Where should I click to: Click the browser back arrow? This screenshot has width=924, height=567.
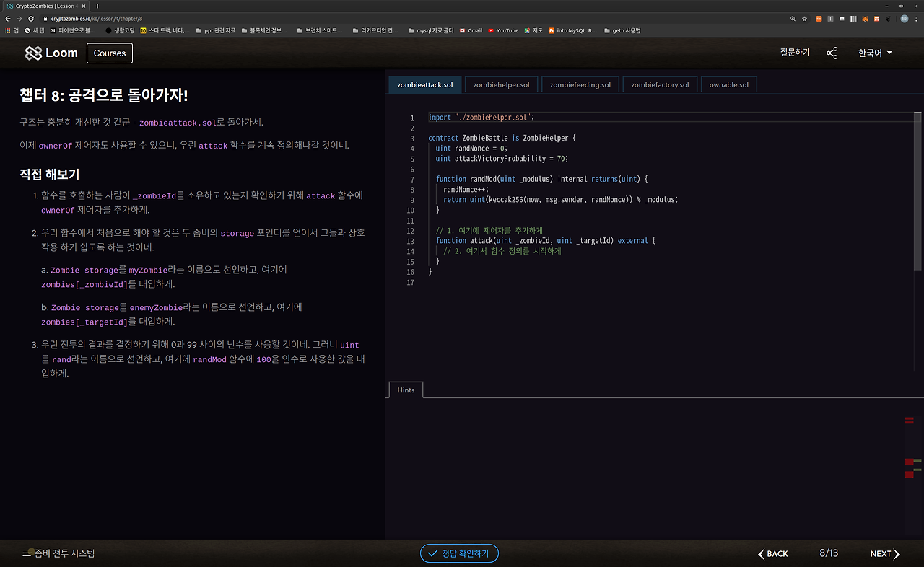pyautogui.click(x=9, y=18)
